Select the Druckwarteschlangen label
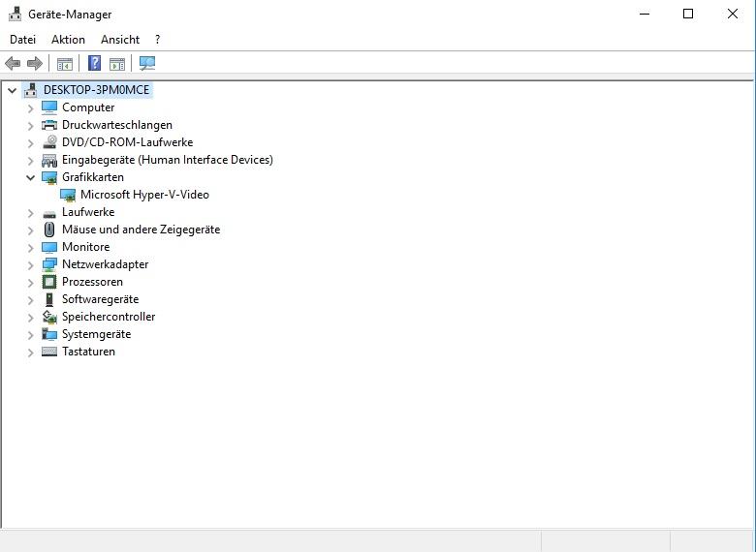 (117, 125)
